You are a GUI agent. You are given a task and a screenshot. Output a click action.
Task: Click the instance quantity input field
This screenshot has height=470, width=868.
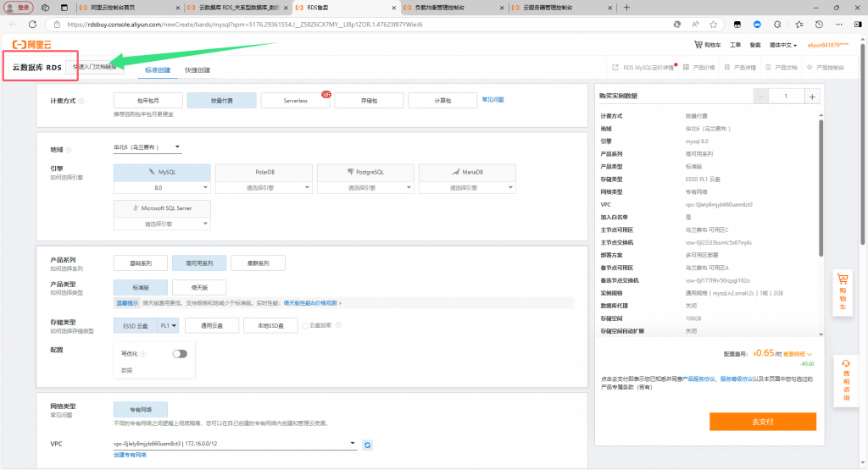[x=785, y=97]
